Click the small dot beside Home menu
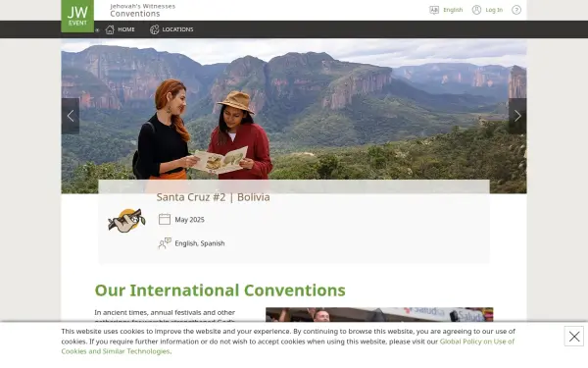588x368 pixels. coord(97,30)
